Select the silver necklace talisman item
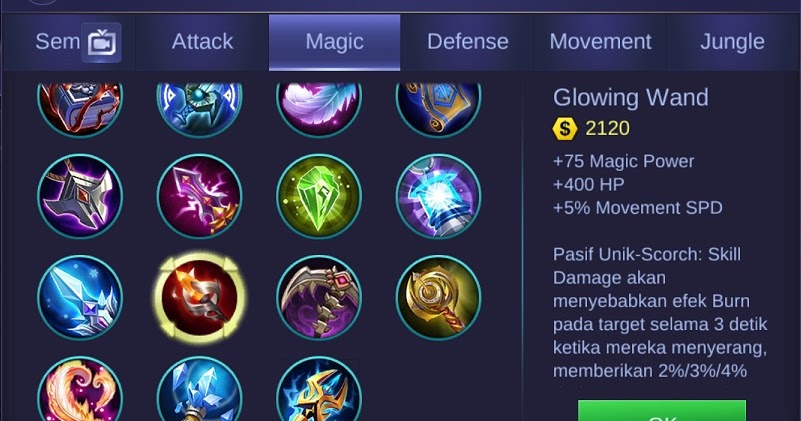Screen dimensions: 801x421 click(x=80, y=197)
